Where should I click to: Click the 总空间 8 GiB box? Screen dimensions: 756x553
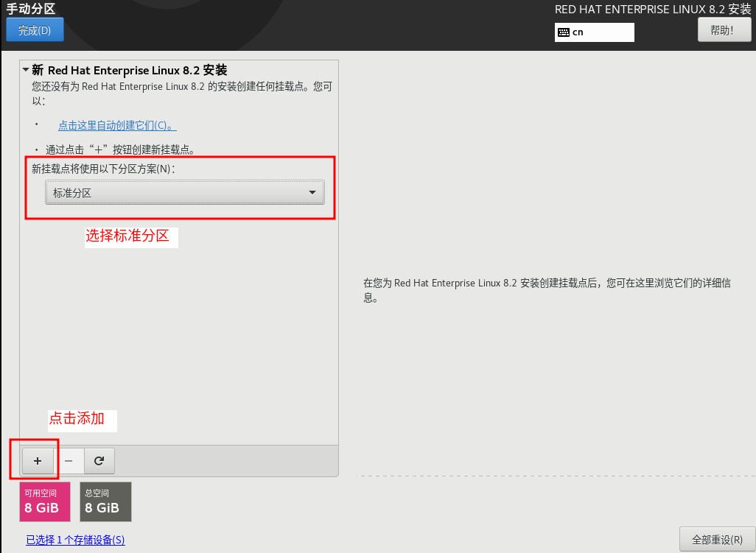pyautogui.click(x=105, y=501)
